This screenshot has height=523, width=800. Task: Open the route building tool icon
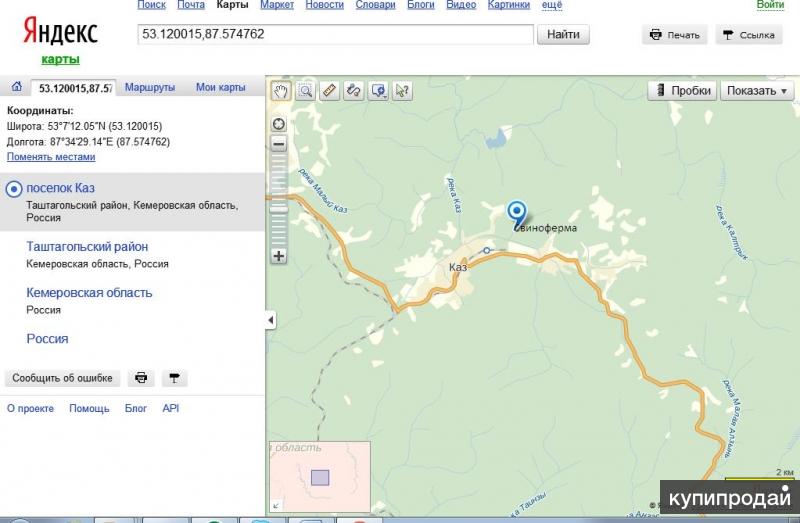pos(354,91)
